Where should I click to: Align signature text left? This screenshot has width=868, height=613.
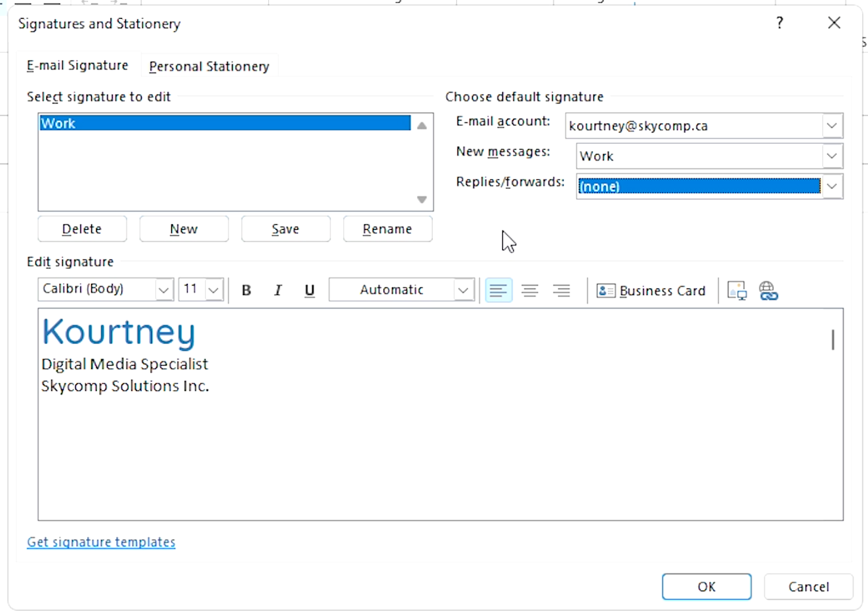(x=499, y=290)
